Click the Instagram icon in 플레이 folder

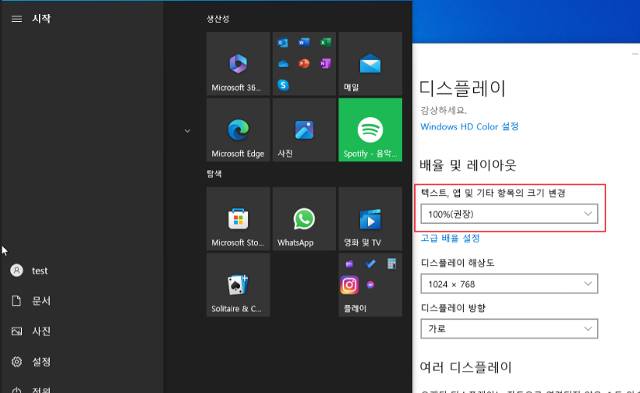point(349,285)
